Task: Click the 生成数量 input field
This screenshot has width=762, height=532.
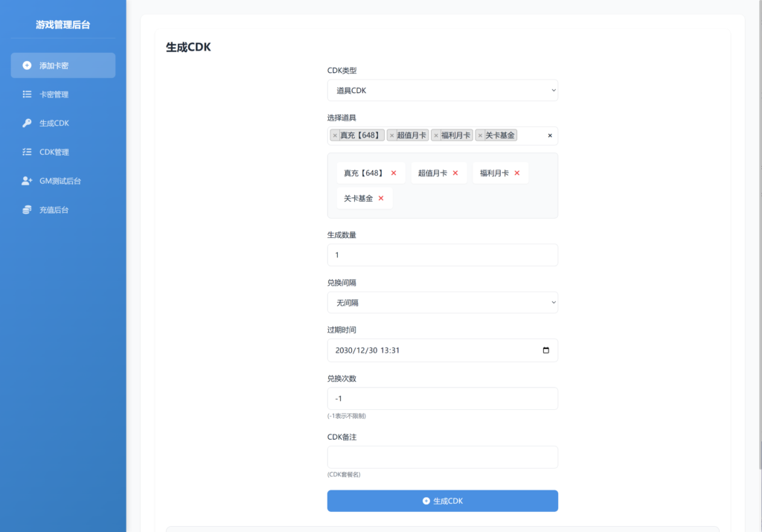Action: tap(442, 255)
